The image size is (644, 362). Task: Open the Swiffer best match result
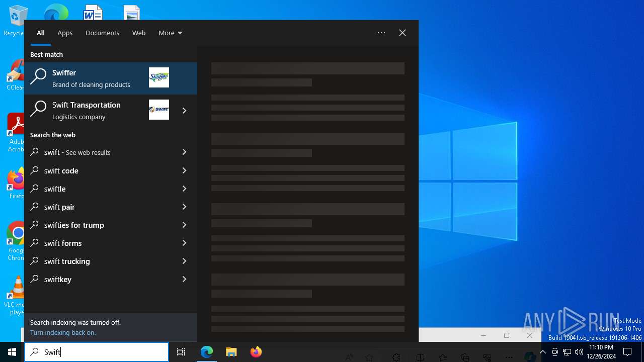(111, 78)
